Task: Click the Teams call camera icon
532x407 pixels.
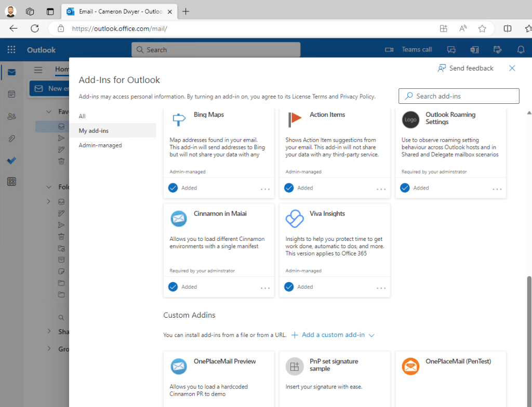Action: pyautogui.click(x=389, y=50)
